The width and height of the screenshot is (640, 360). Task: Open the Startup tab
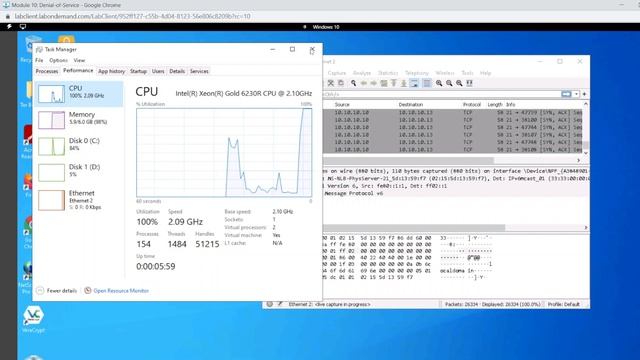tap(138, 71)
